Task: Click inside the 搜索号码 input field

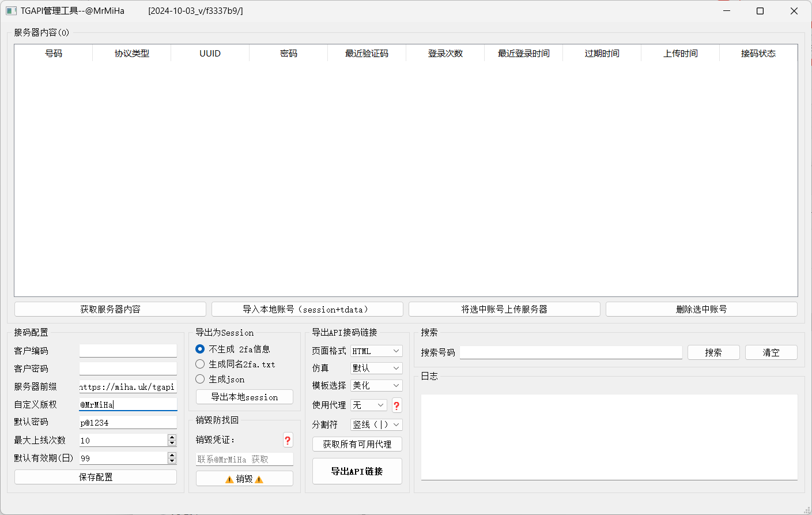Action: (x=571, y=352)
